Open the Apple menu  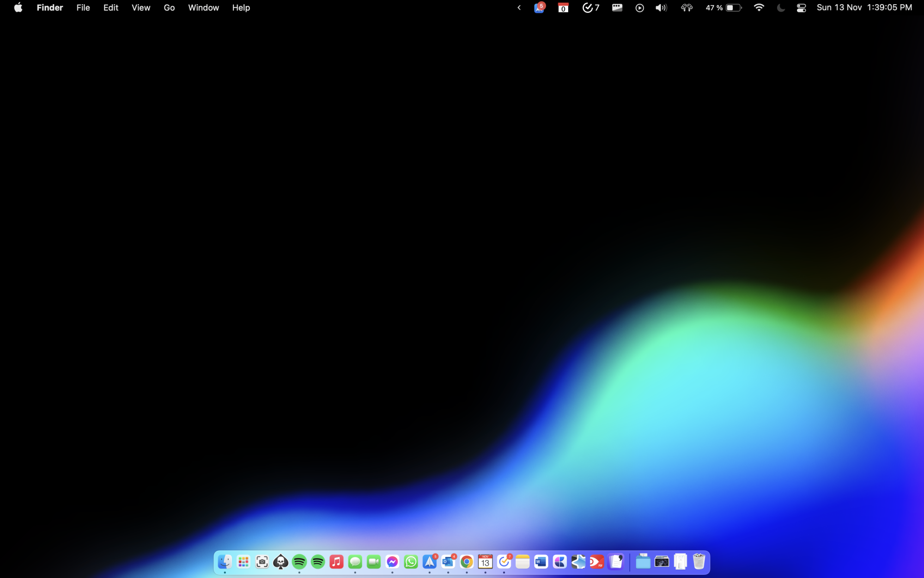coord(18,8)
